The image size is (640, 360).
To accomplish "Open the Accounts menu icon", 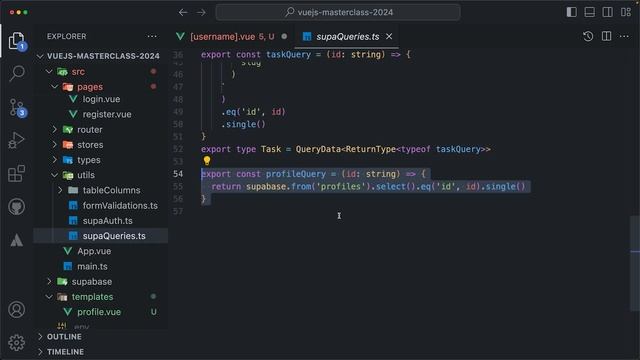I will [16, 309].
